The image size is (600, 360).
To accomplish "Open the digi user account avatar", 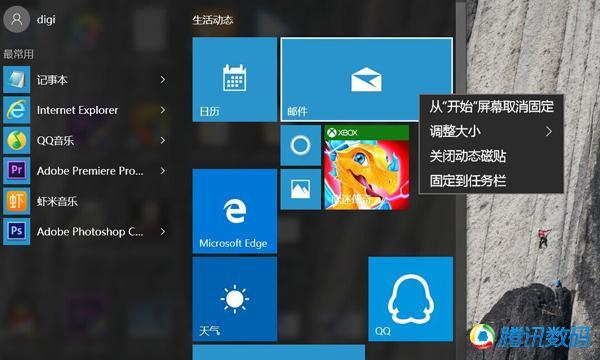I will click(16, 19).
